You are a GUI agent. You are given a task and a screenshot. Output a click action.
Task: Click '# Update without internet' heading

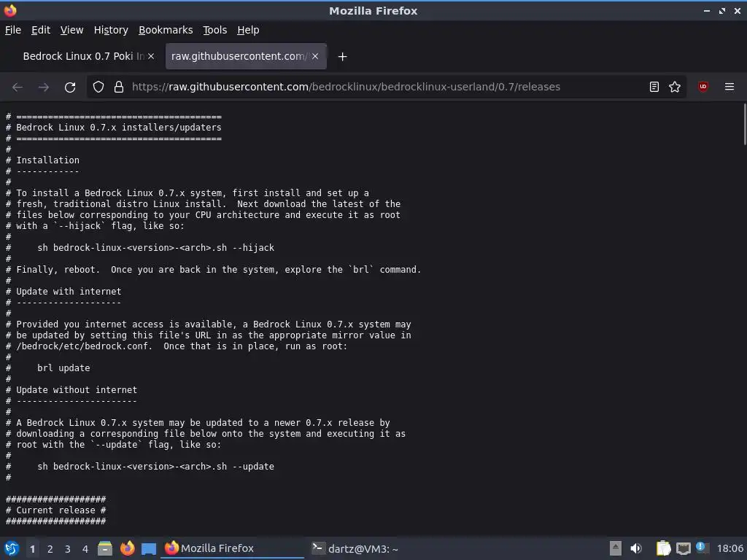(71, 390)
